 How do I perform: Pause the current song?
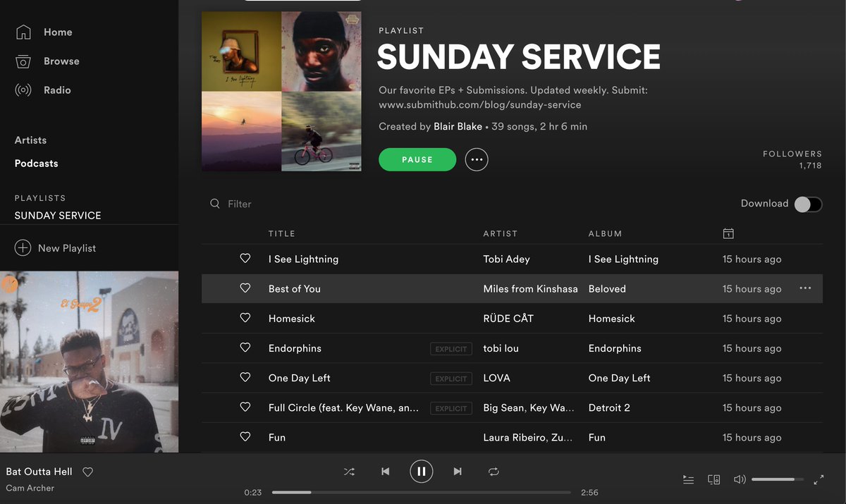tap(421, 472)
